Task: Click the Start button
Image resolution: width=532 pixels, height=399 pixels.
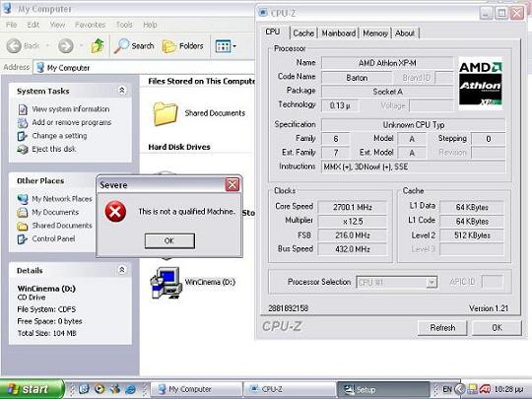Action: [x=32, y=389]
